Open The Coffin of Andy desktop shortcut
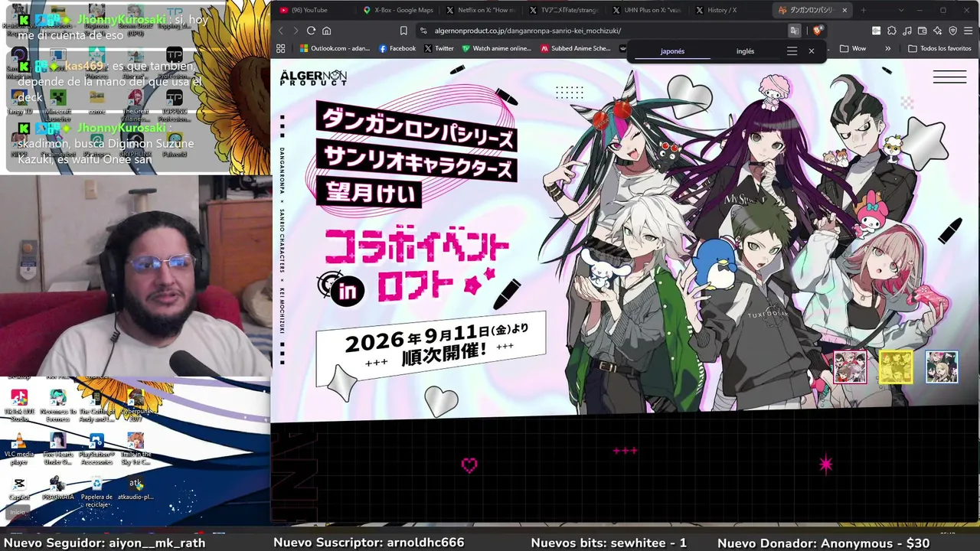The height and width of the screenshot is (551, 980). [96, 406]
